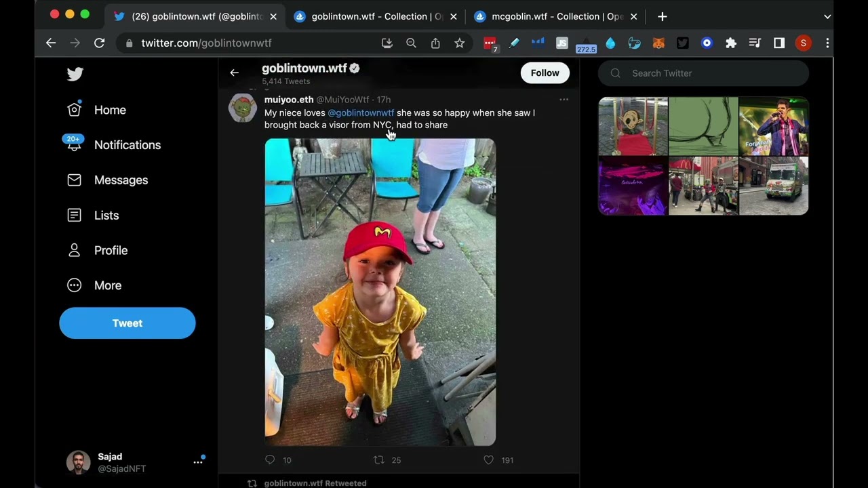The height and width of the screenshot is (488, 868).
Task: Open Lists in sidebar
Action: pyautogui.click(x=93, y=216)
